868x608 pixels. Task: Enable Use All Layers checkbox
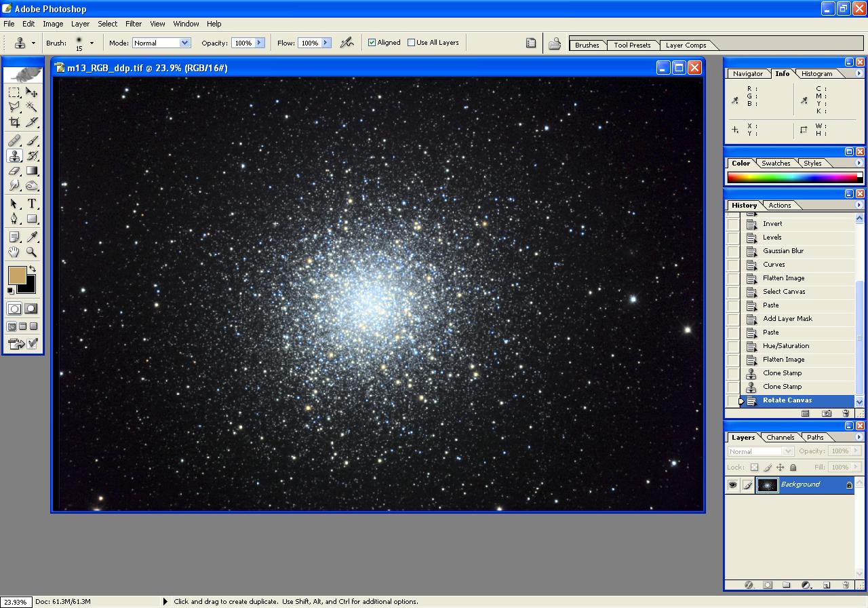pos(411,43)
